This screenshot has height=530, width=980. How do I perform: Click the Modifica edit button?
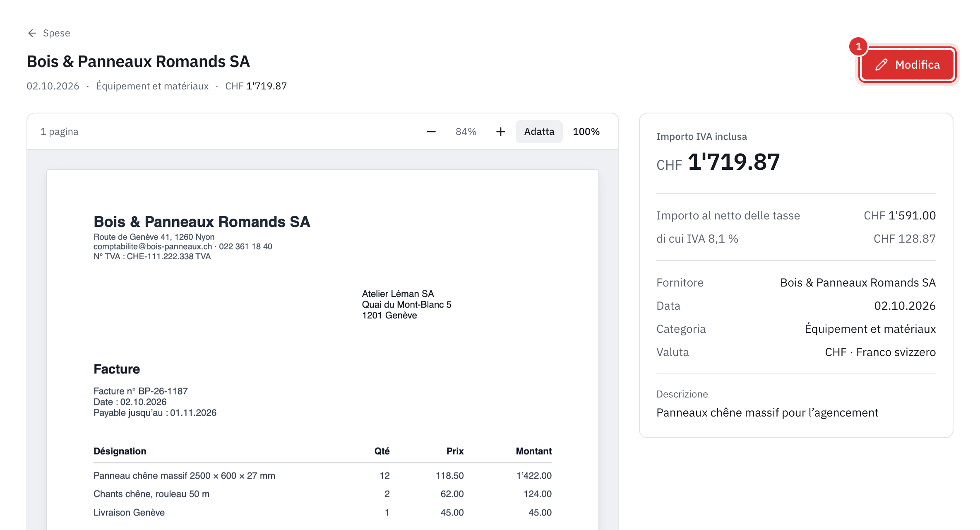pos(907,65)
